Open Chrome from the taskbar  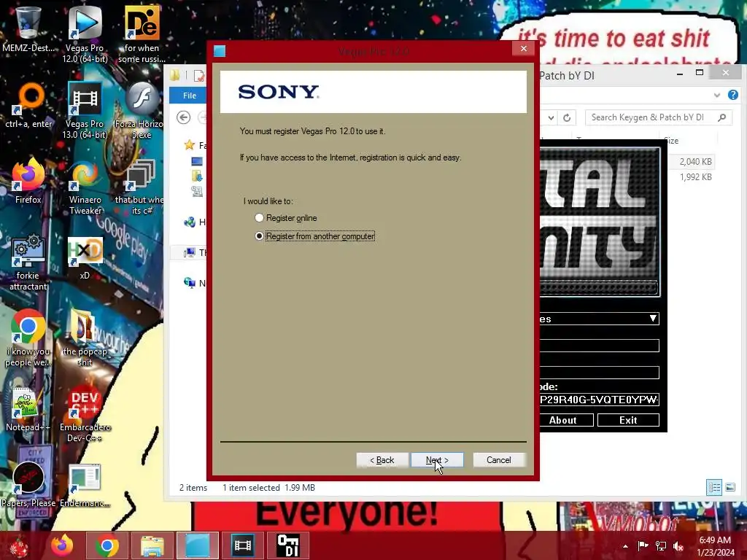pyautogui.click(x=107, y=545)
